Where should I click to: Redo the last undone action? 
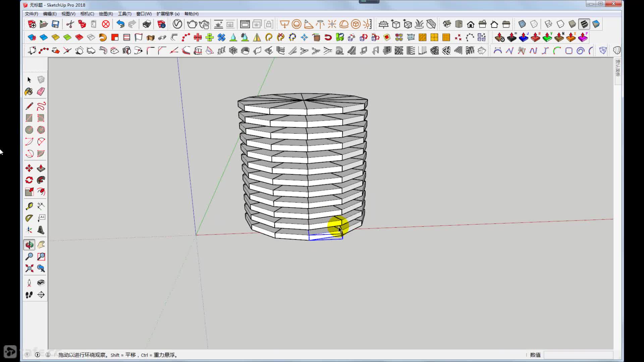pyautogui.click(x=132, y=24)
